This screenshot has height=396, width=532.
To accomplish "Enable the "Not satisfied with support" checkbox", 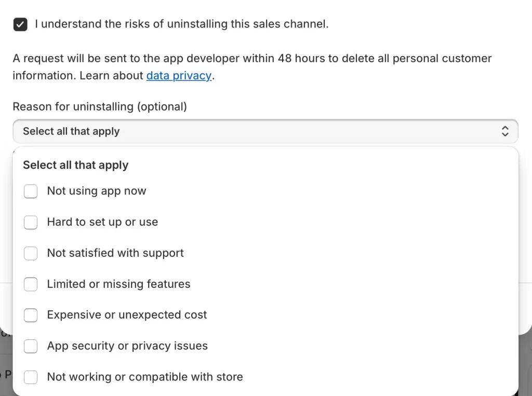I will [31, 253].
